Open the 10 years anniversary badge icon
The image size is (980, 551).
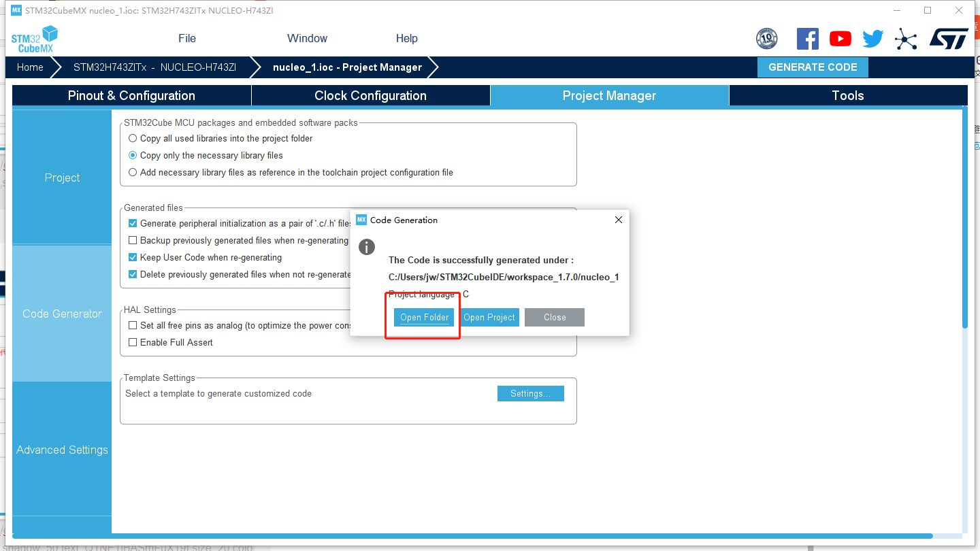767,39
